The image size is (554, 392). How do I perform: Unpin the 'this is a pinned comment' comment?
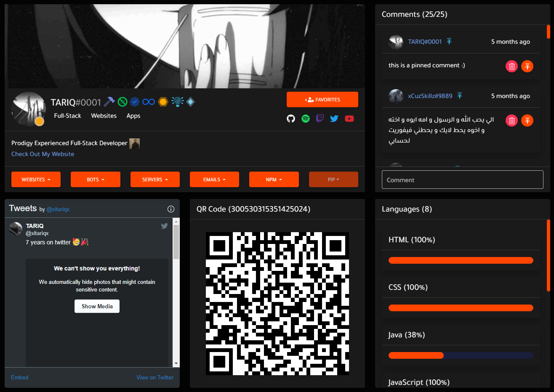tap(527, 66)
